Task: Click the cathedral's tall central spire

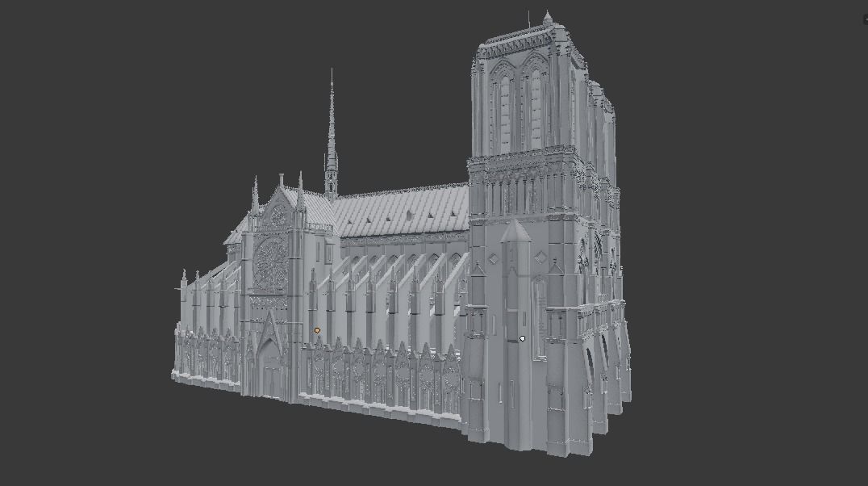Action: 331,133
